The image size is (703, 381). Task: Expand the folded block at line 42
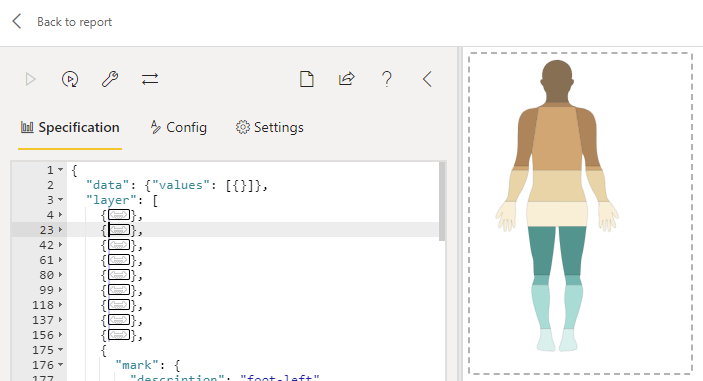pyautogui.click(x=61, y=245)
